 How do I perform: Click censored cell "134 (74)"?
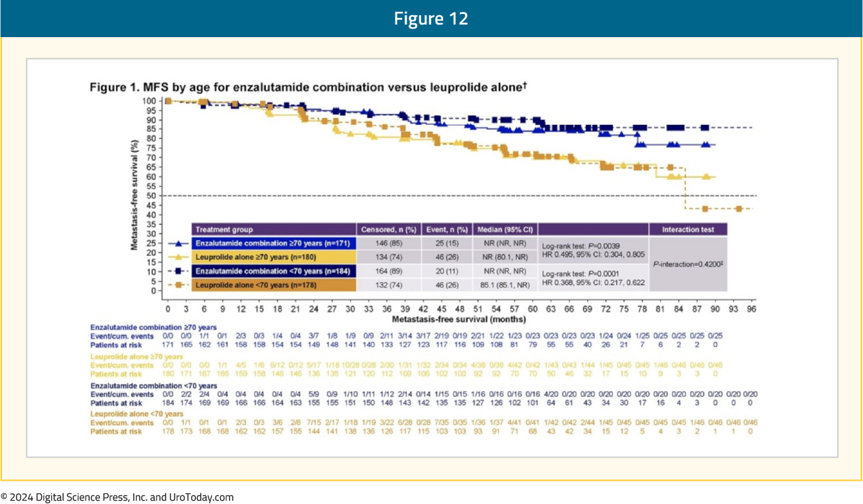(389, 258)
